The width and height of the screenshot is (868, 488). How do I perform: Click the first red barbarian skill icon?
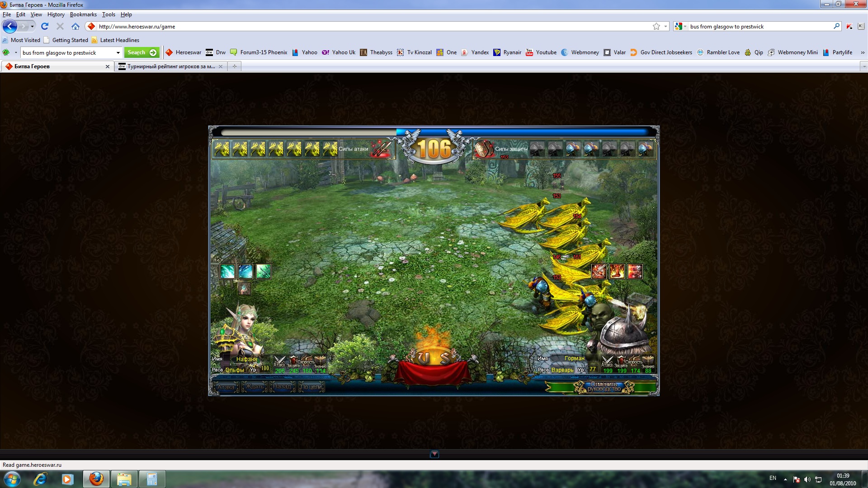pos(599,272)
